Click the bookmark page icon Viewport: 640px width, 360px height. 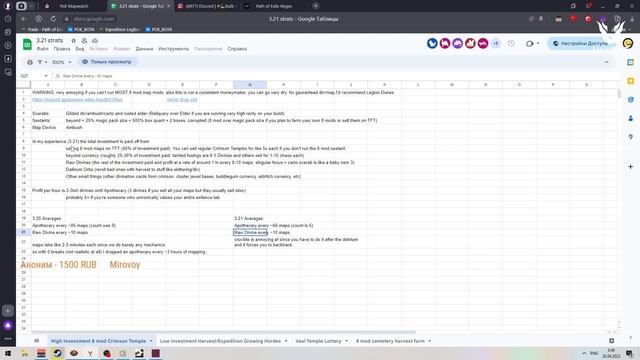coord(541,19)
